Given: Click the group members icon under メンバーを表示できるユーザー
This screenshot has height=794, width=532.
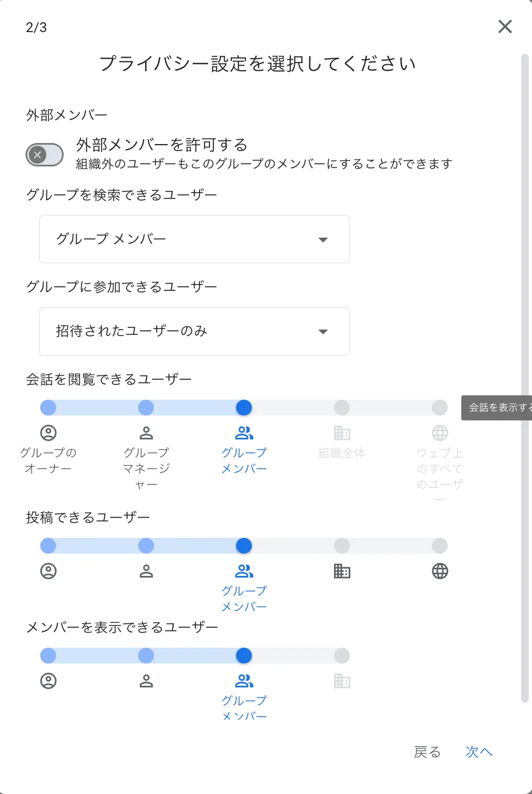Looking at the screenshot, I should click(x=244, y=681).
